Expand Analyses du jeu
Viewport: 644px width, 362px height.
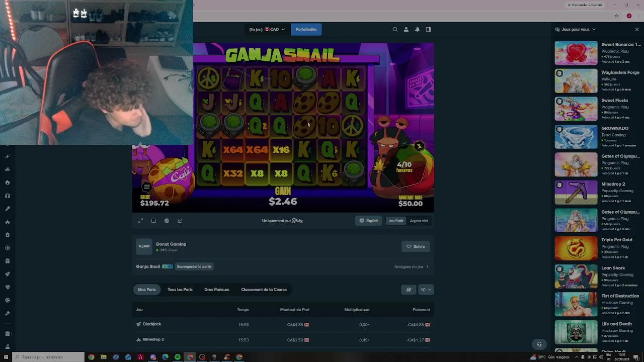(x=412, y=266)
